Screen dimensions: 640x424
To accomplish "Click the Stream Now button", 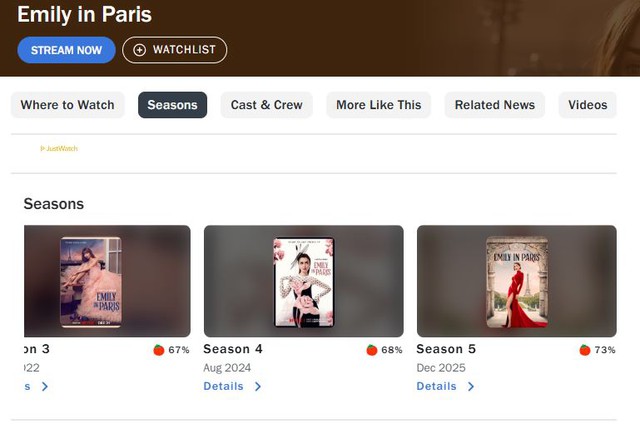I will click(x=67, y=50).
